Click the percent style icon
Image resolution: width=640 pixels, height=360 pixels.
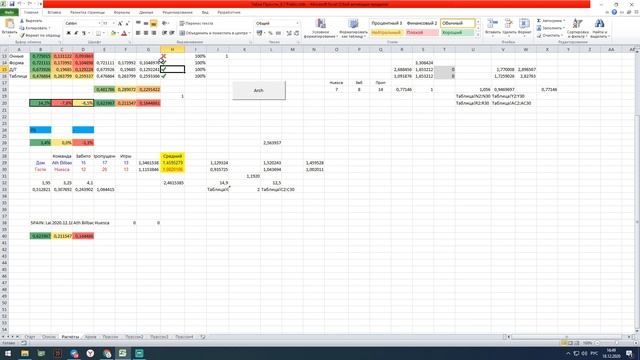[270, 33]
